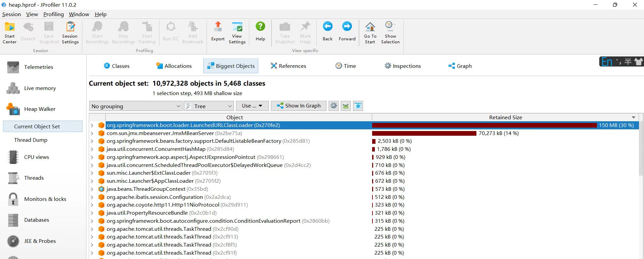Select Thread Dump in sidebar
This screenshot has width=644, height=259.
click(31, 140)
